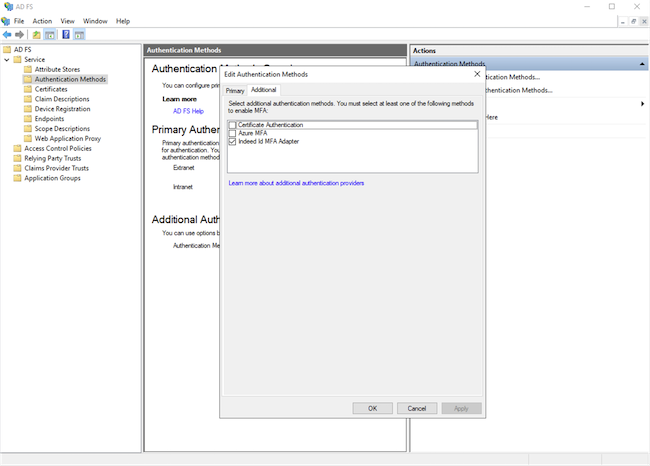Select Claim Descriptions tree item
Viewport: 650px width, 466px height.
[x=62, y=99]
